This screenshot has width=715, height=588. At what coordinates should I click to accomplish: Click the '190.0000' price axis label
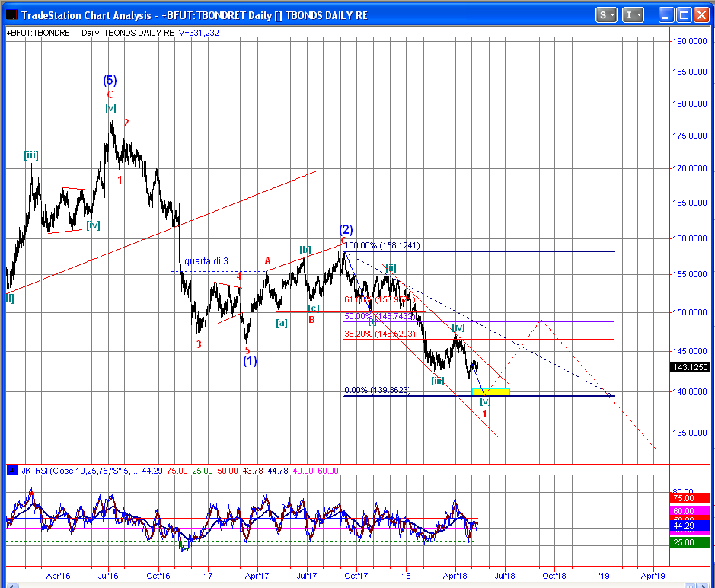[x=691, y=41]
